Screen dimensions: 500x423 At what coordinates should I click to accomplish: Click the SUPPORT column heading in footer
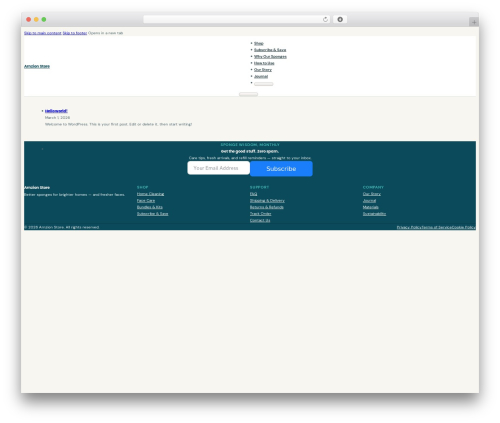point(259,187)
